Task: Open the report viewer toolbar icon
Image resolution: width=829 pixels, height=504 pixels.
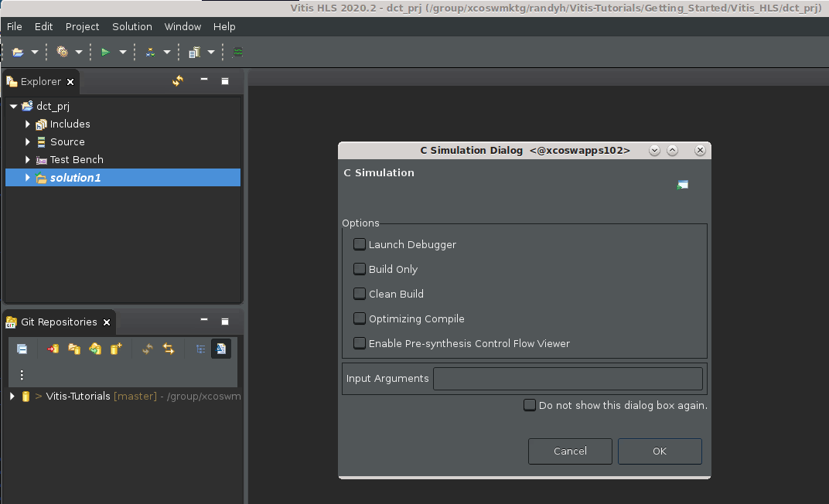Action: (195, 52)
